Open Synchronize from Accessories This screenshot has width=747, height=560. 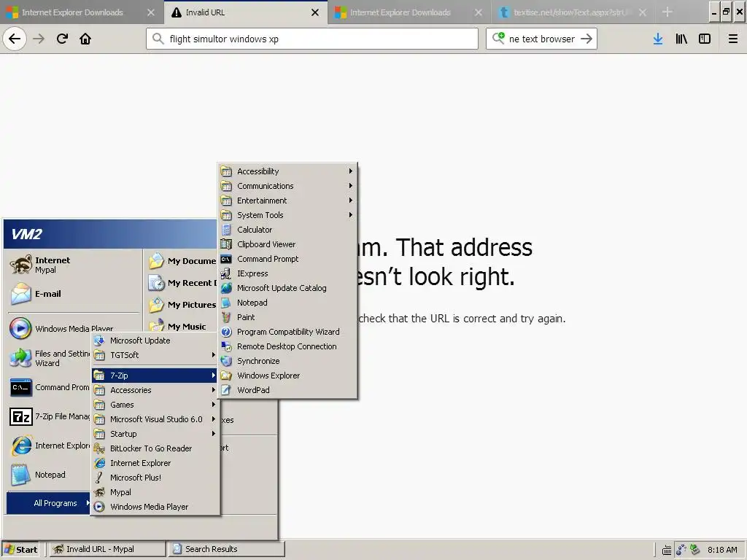tap(287, 361)
